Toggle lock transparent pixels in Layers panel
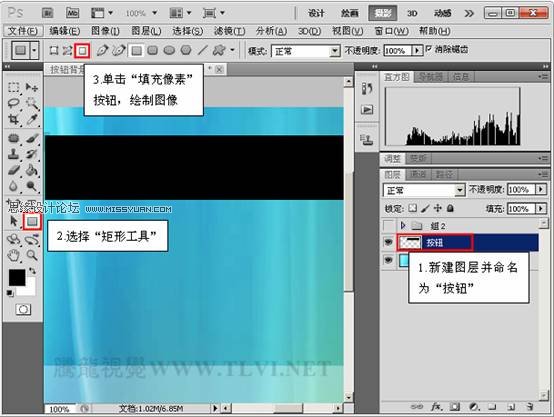The image size is (554, 417). pyautogui.click(x=412, y=208)
